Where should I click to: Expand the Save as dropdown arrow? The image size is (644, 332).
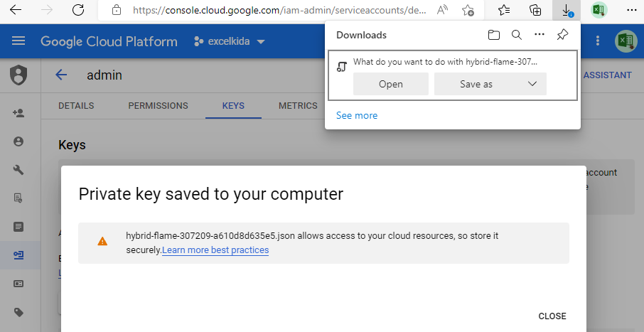point(532,84)
